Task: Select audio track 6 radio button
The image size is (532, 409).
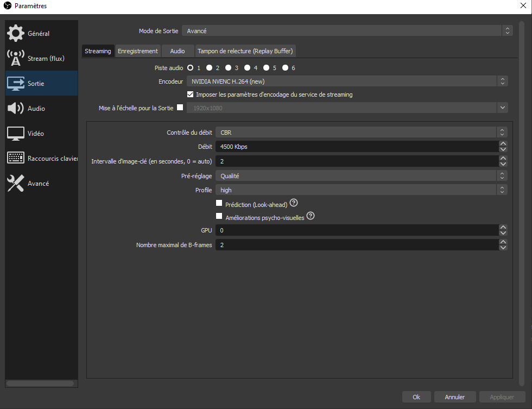Action: click(x=286, y=68)
